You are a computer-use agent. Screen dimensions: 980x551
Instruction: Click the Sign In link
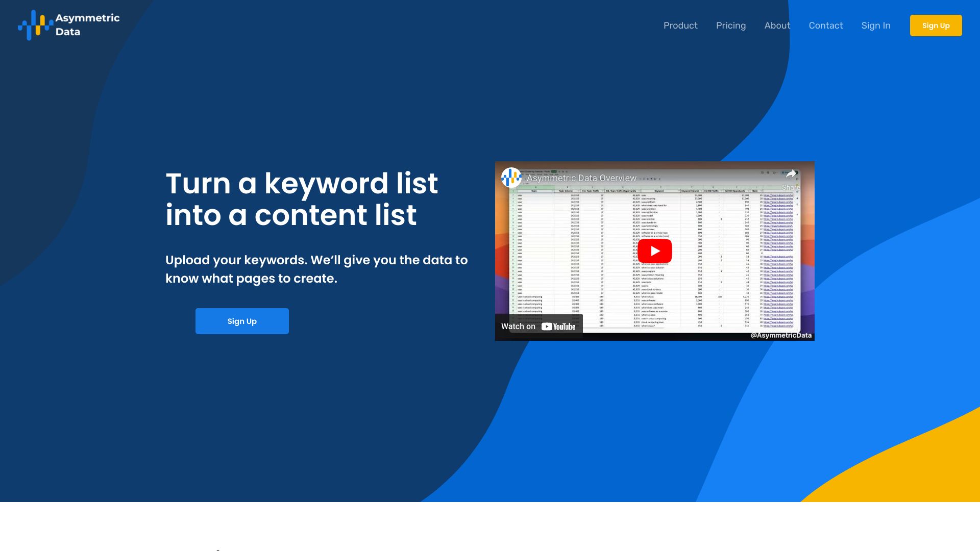(876, 26)
